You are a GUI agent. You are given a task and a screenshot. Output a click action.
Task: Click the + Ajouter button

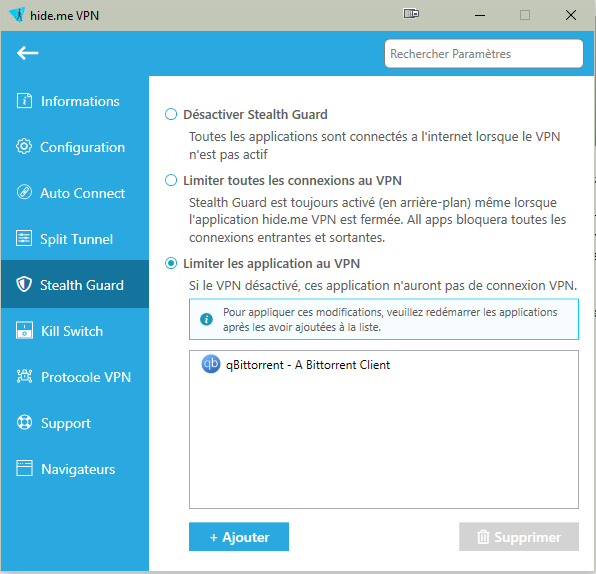(239, 536)
